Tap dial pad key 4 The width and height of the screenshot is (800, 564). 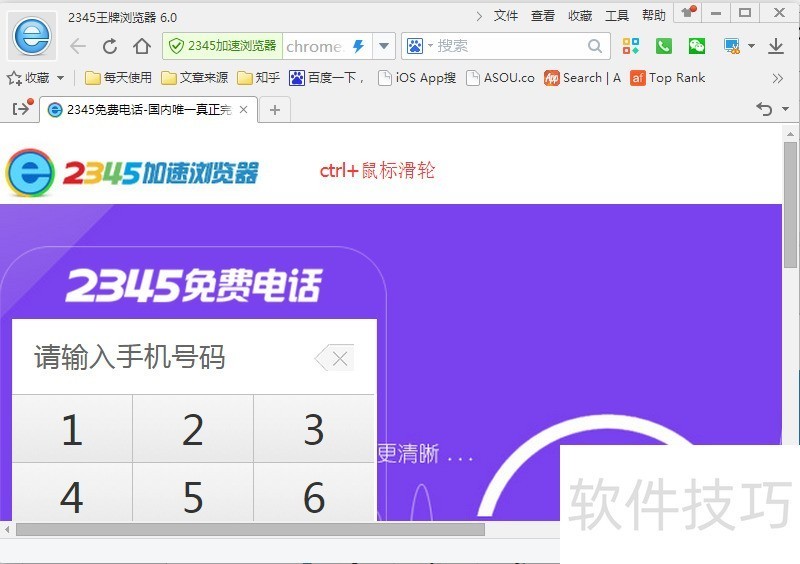click(72, 494)
